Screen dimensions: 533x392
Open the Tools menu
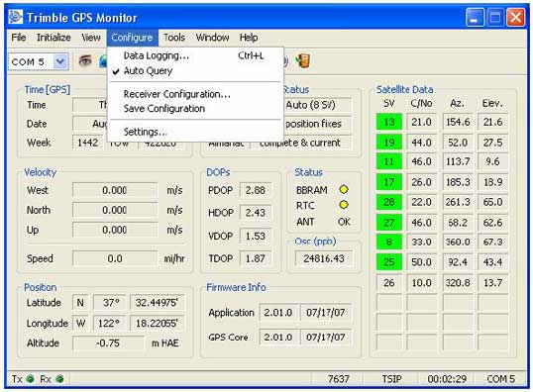[174, 38]
